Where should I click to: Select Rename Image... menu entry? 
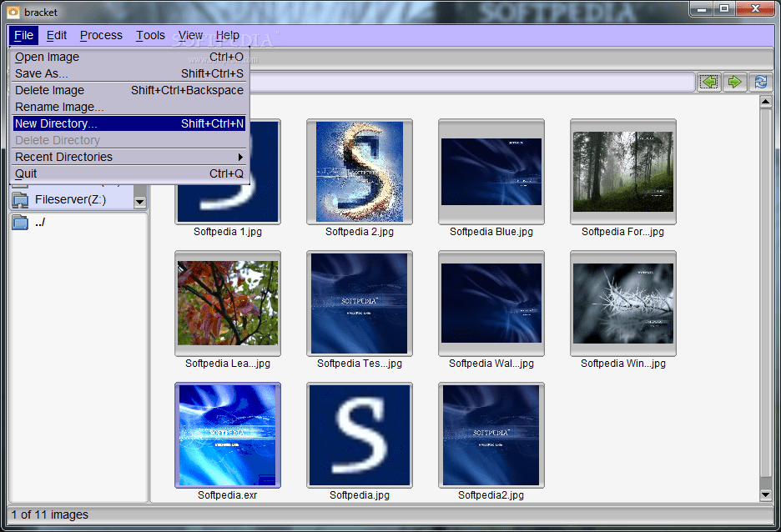129,107
